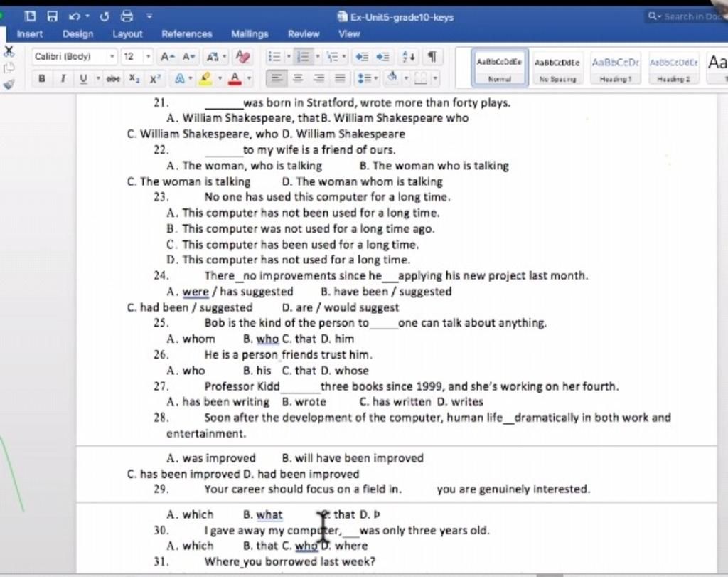This screenshot has width=728, height=577.
Task: Apply the Heading 2 style
Action: point(674,68)
